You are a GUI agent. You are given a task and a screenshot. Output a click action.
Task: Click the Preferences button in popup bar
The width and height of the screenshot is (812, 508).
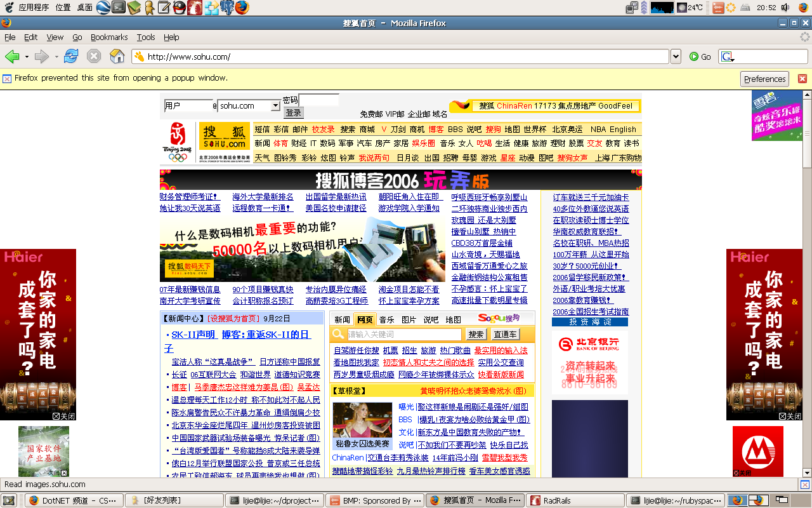[764, 79]
